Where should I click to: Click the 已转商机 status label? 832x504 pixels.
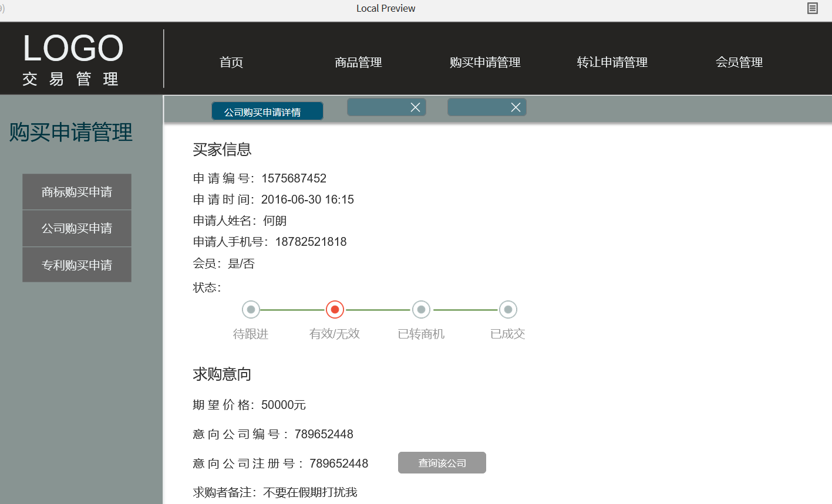point(421,334)
